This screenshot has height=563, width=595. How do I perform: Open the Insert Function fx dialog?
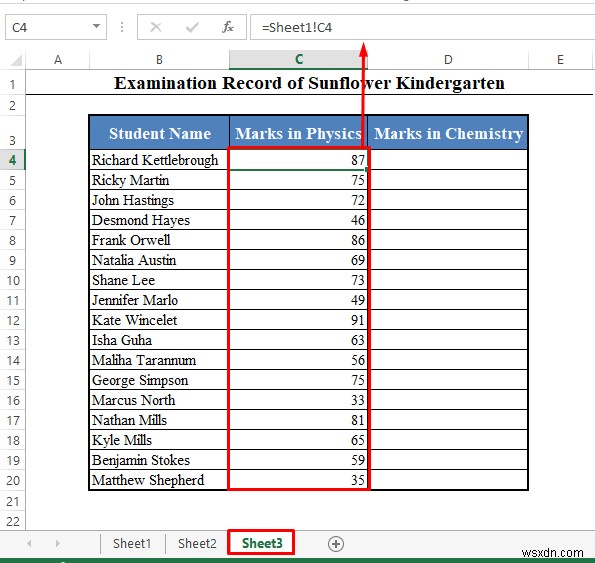(x=228, y=27)
